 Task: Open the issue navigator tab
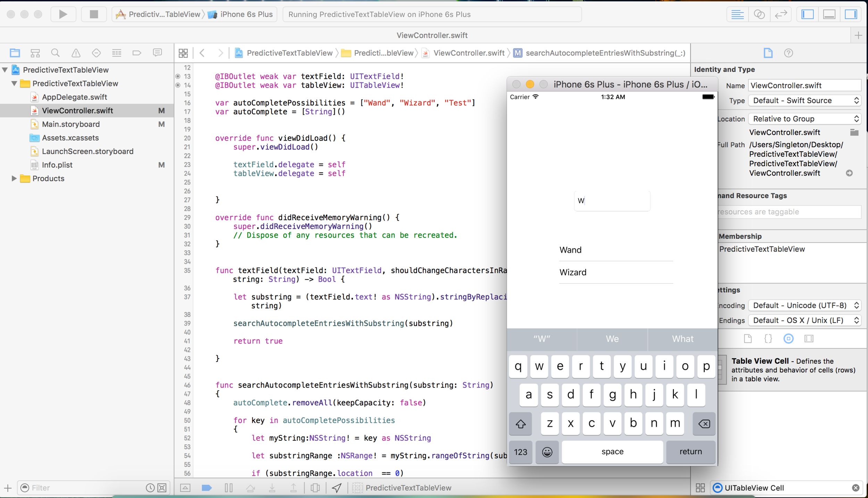pyautogui.click(x=76, y=53)
